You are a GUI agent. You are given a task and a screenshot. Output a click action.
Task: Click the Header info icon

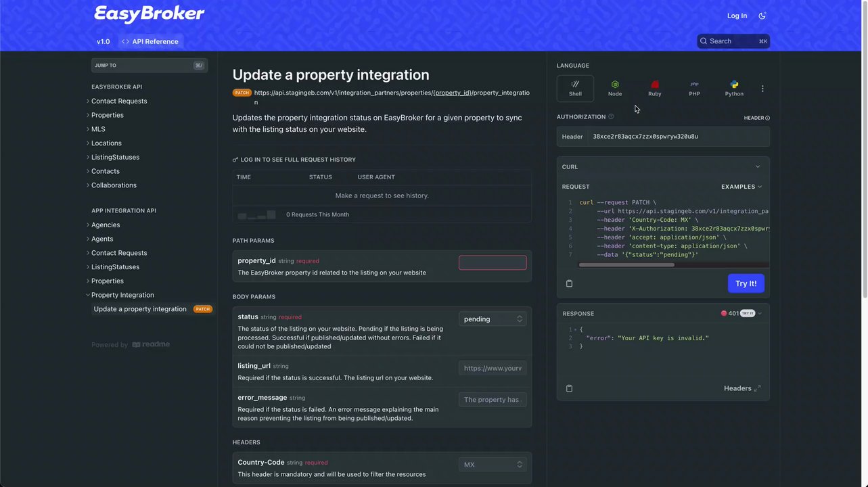[x=767, y=118]
